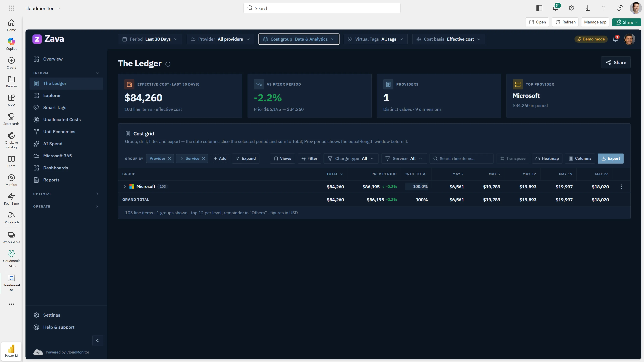
Task: Open saved Views
Action: [282, 158]
